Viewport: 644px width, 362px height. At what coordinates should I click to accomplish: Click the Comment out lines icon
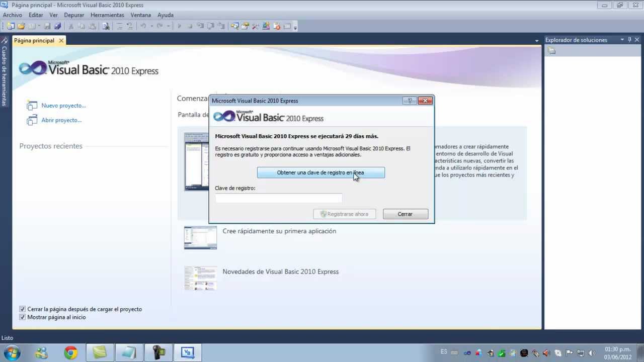click(x=120, y=26)
